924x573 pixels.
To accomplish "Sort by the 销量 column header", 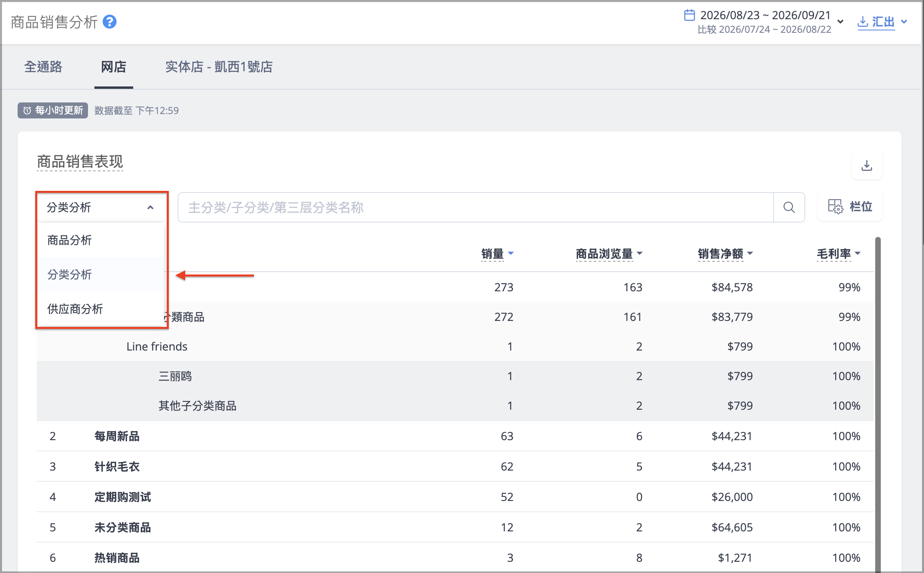I will 498,254.
